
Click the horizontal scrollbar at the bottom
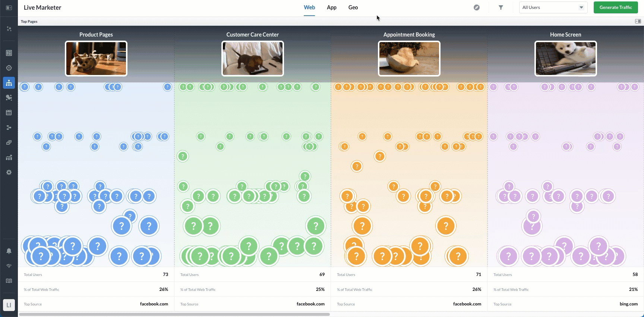point(174,314)
